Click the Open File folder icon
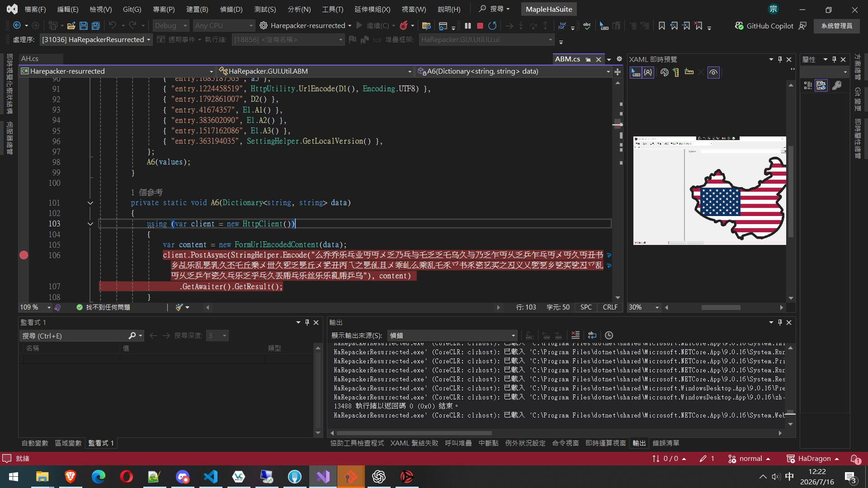This screenshot has height=488, width=868. 71,26
